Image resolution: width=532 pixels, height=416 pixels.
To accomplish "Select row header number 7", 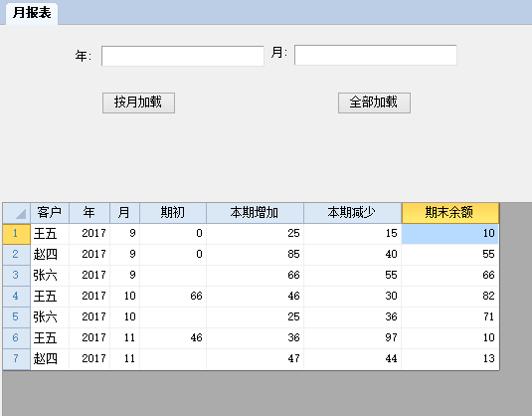I will click(x=16, y=358).
